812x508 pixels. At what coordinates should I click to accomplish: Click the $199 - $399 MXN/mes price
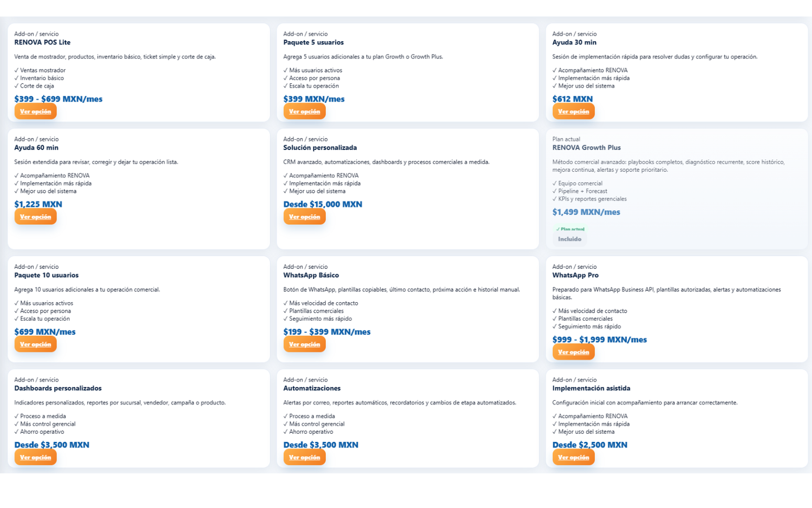[x=327, y=332]
